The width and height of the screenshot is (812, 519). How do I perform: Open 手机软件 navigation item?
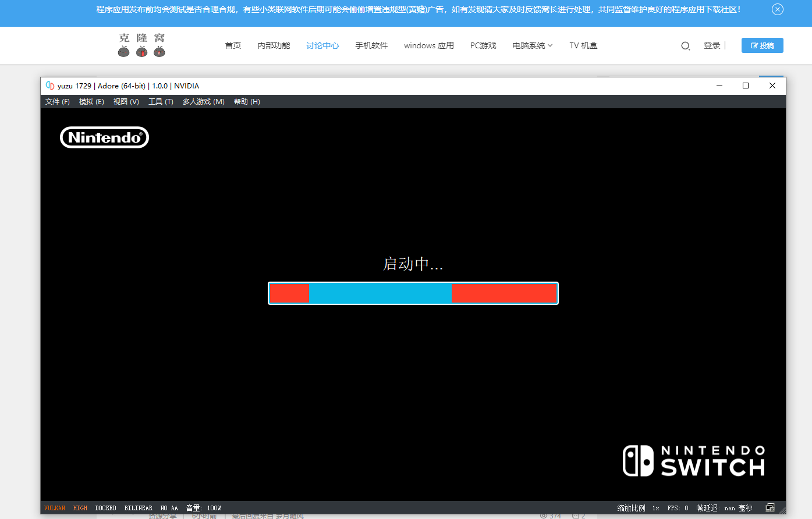pos(371,45)
